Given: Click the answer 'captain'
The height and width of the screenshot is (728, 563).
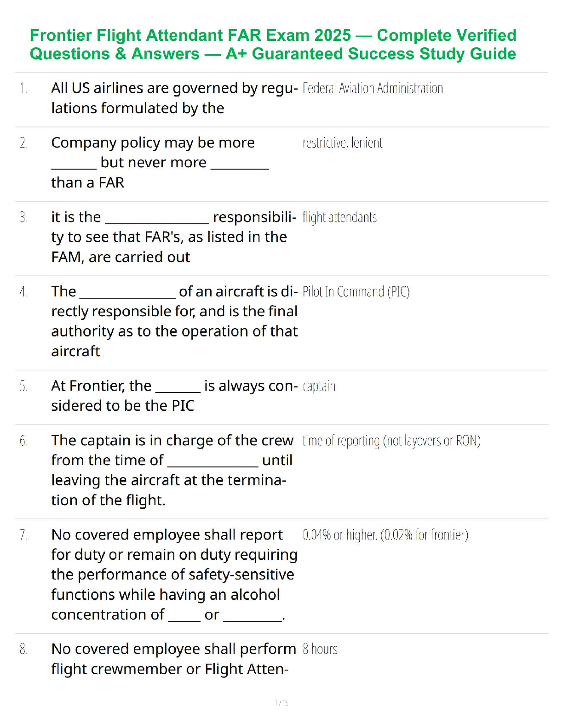Looking at the screenshot, I should click(x=319, y=386).
